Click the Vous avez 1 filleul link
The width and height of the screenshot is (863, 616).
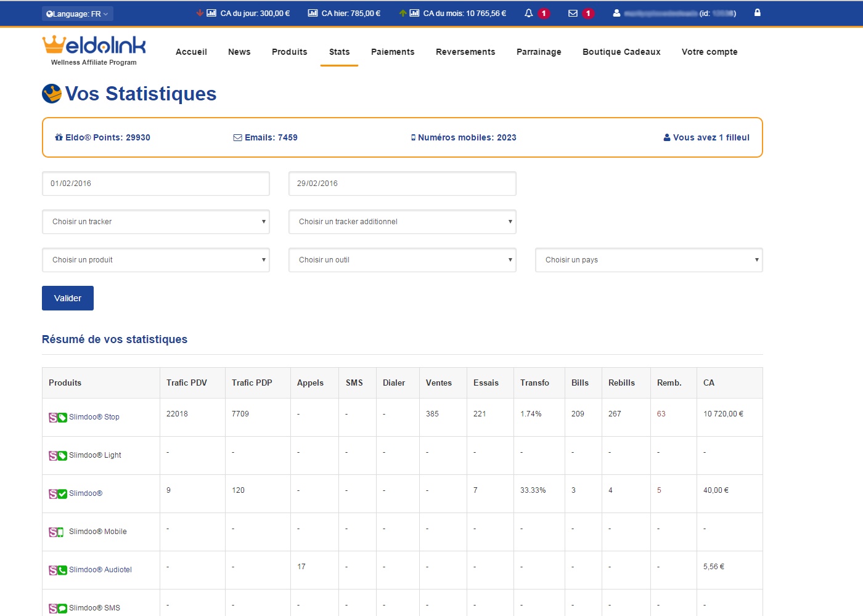[706, 137]
